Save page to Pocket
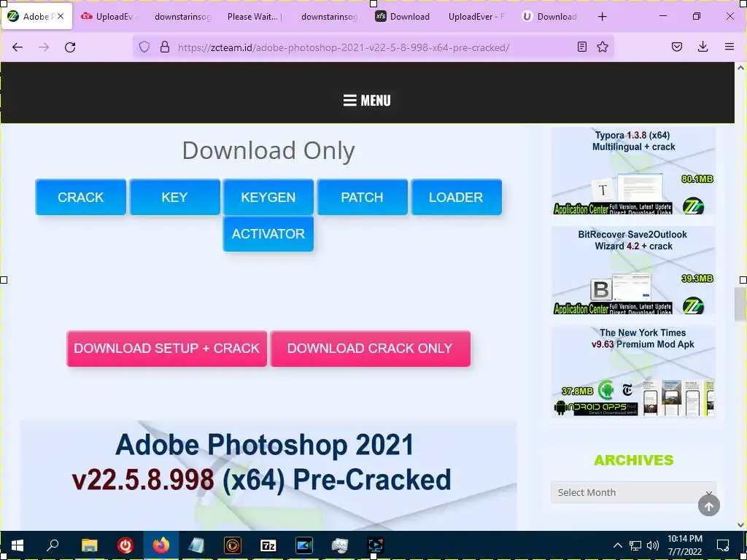 click(676, 47)
